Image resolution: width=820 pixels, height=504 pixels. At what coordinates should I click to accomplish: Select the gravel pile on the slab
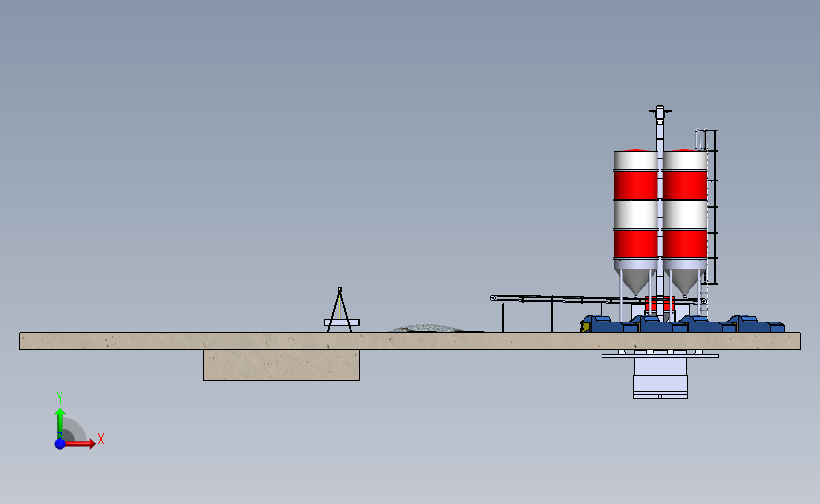(x=427, y=328)
